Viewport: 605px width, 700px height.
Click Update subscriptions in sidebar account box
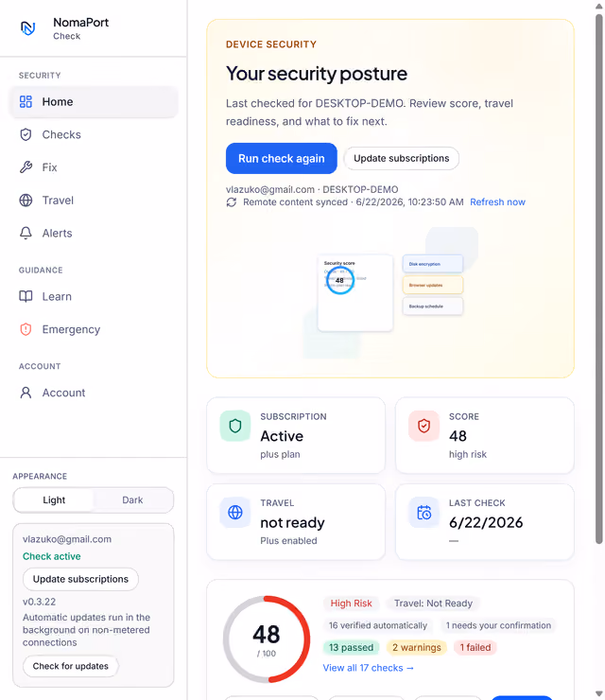click(80, 579)
